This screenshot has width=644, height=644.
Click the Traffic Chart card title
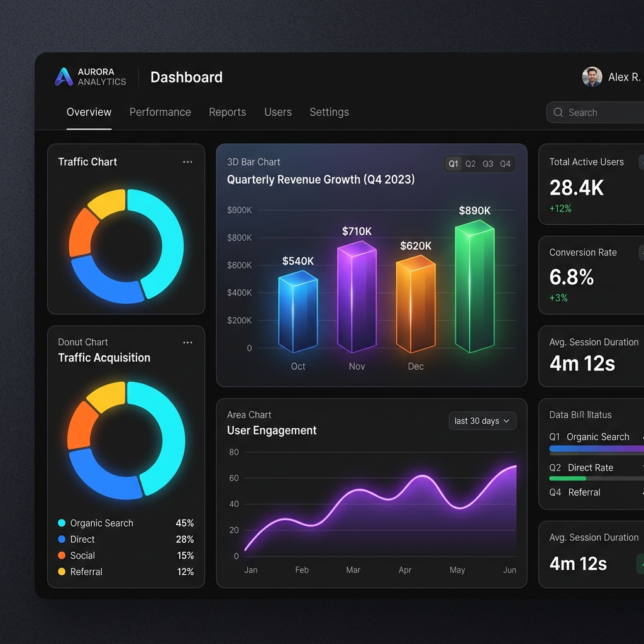click(x=87, y=162)
